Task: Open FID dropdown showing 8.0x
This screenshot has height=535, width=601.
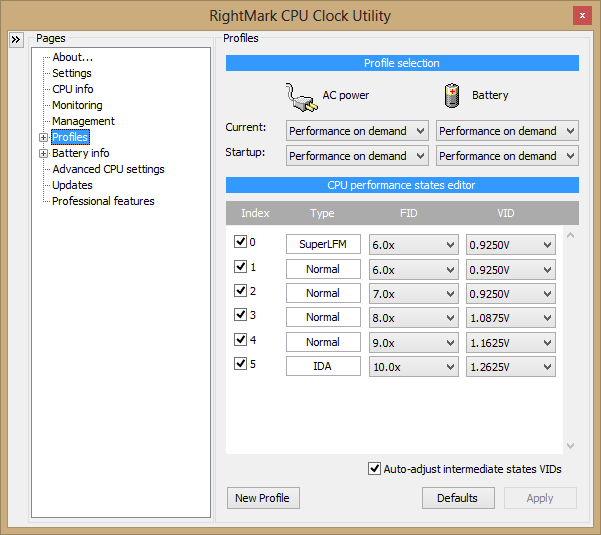Action: (x=414, y=318)
